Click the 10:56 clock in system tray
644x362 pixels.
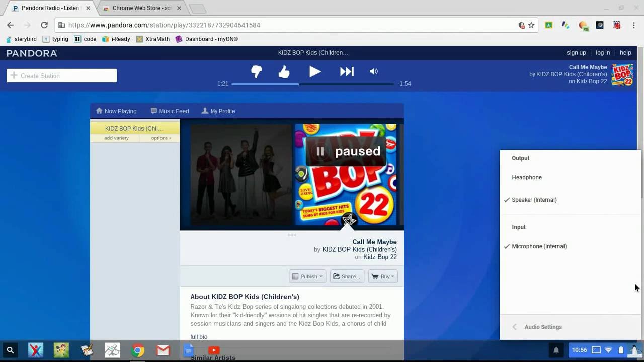coord(579,350)
